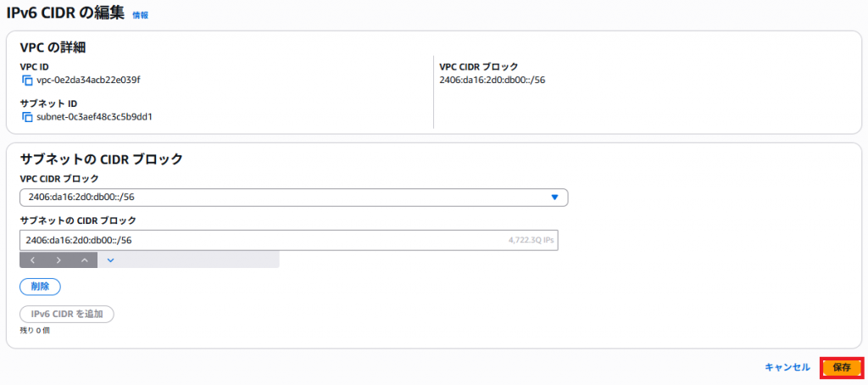Image resolution: width=868 pixels, height=385 pixels.
Task: Open the VPC CIDR ブロック select box
Action: coord(294,198)
